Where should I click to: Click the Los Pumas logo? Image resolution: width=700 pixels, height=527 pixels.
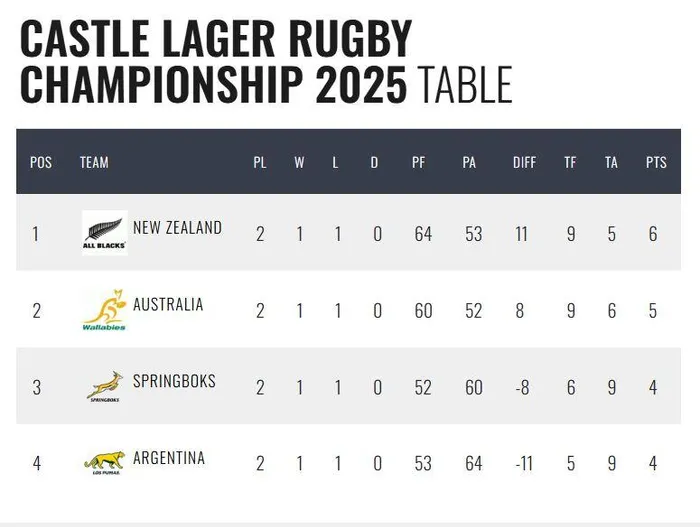point(105,463)
